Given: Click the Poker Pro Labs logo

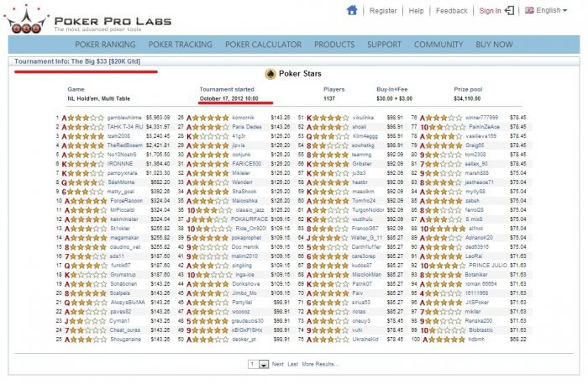Looking at the screenshot, I should pyautogui.click(x=87, y=19).
